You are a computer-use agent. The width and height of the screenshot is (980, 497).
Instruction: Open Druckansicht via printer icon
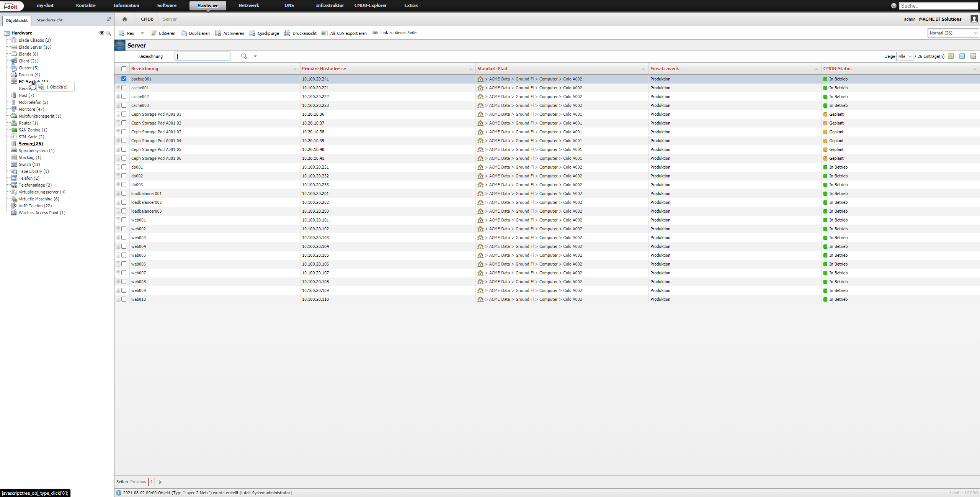[287, 33]
